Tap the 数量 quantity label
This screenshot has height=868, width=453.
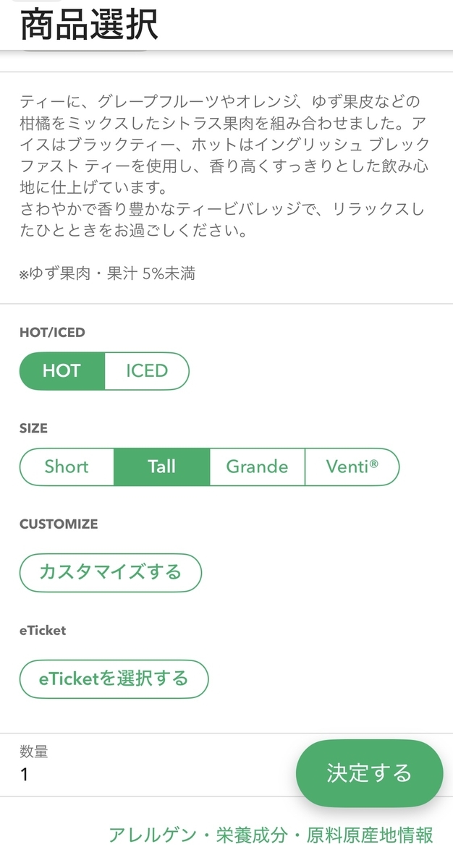pyautogui.click(x=33, y=752)
